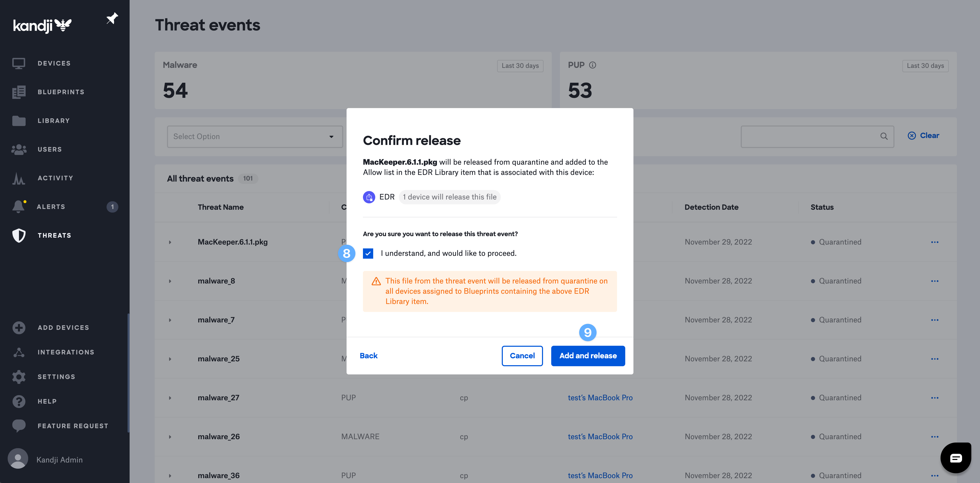Open actions menu for malware_8 row
Screen dimensions: 980x483
coord(934,281)
